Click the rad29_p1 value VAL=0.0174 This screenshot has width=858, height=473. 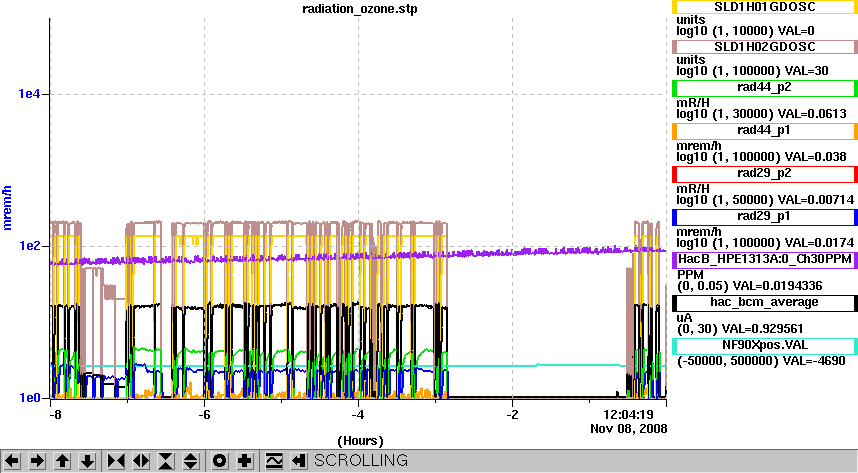[x=820, y=243]
